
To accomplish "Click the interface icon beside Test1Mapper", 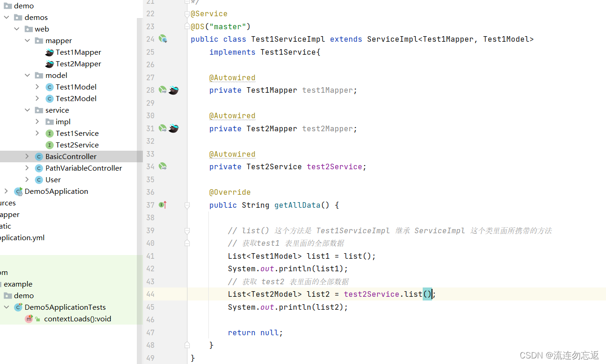I will (x=49, y=52).
